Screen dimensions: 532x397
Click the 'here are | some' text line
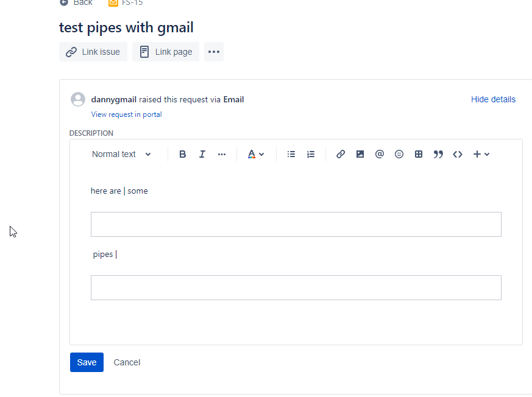coord(119,191)
